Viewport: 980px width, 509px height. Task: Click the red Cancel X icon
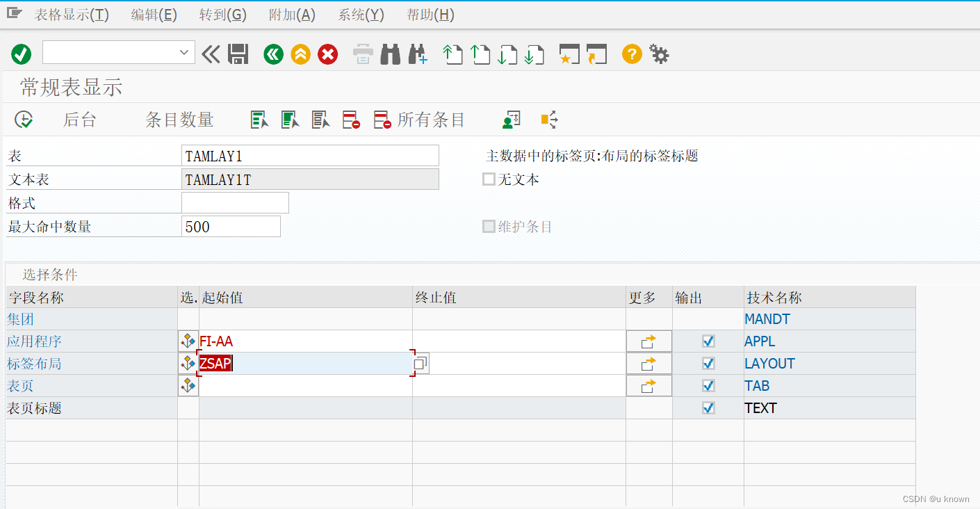click(328, 54)
